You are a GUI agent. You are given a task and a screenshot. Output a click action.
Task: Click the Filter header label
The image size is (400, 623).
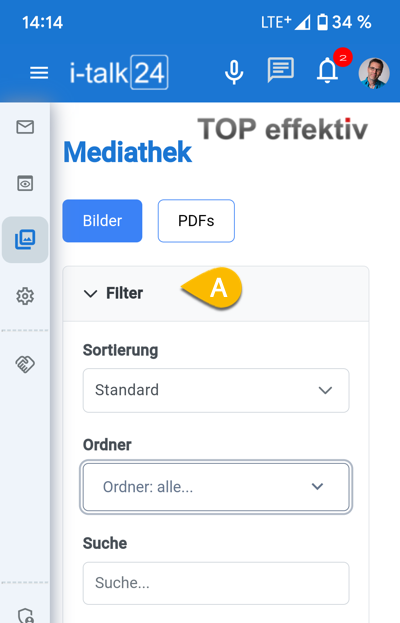[124, 293]
